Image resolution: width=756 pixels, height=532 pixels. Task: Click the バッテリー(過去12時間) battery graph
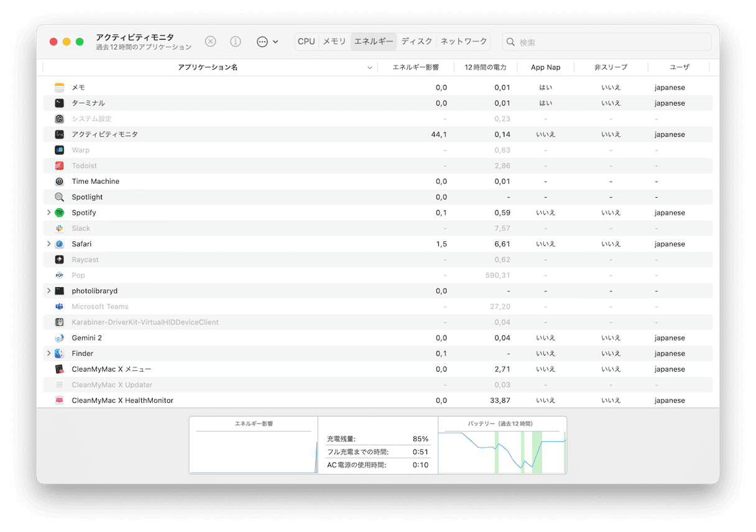(x=502, y=445)
